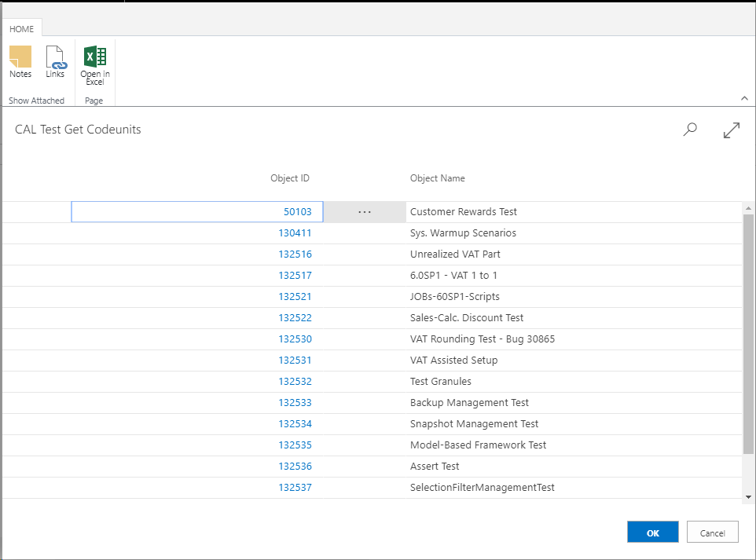Select the Assert Test row
This screenshot has height=560, width=756.
[435, 467]
